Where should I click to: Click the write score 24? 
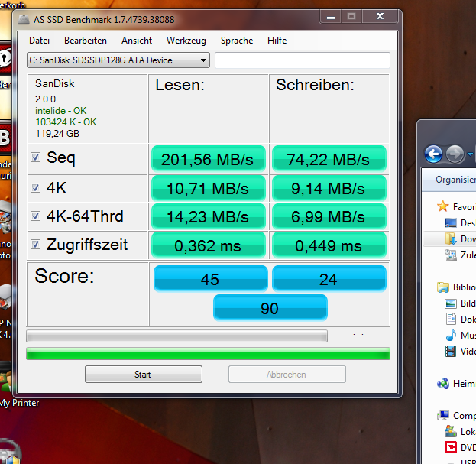[x=329, y=278]
